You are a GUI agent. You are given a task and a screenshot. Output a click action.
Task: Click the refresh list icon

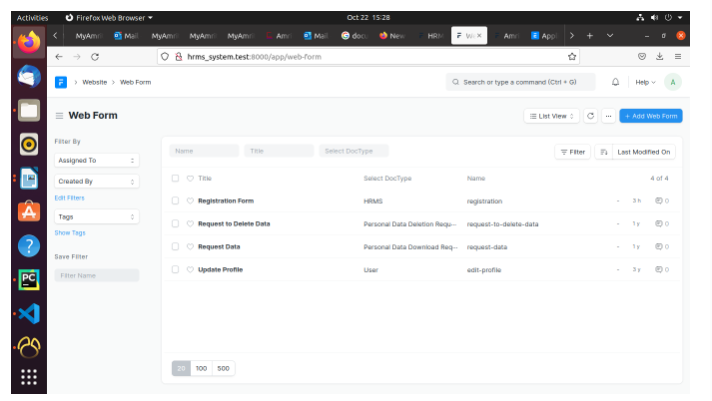tap(590, 116)
